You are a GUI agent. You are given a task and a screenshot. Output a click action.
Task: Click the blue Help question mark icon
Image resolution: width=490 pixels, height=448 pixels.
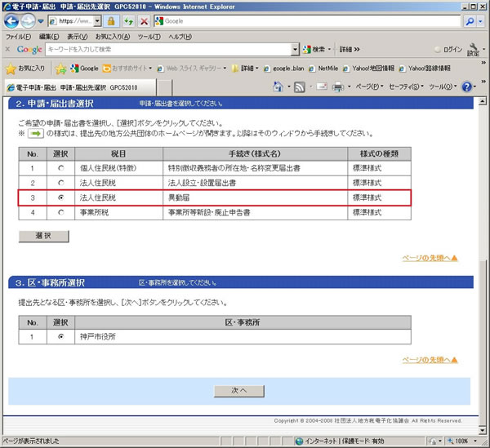point(466,86)
